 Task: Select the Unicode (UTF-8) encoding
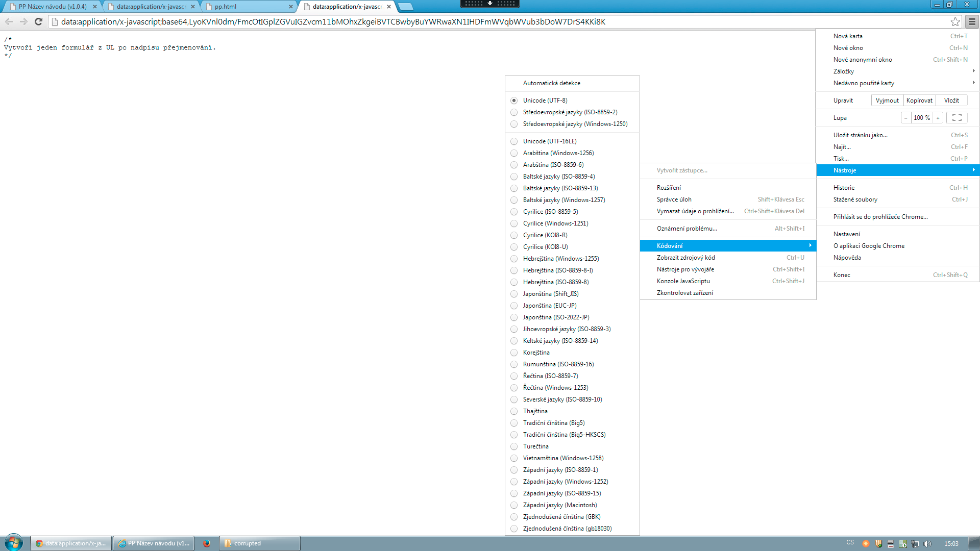point(545,100)
